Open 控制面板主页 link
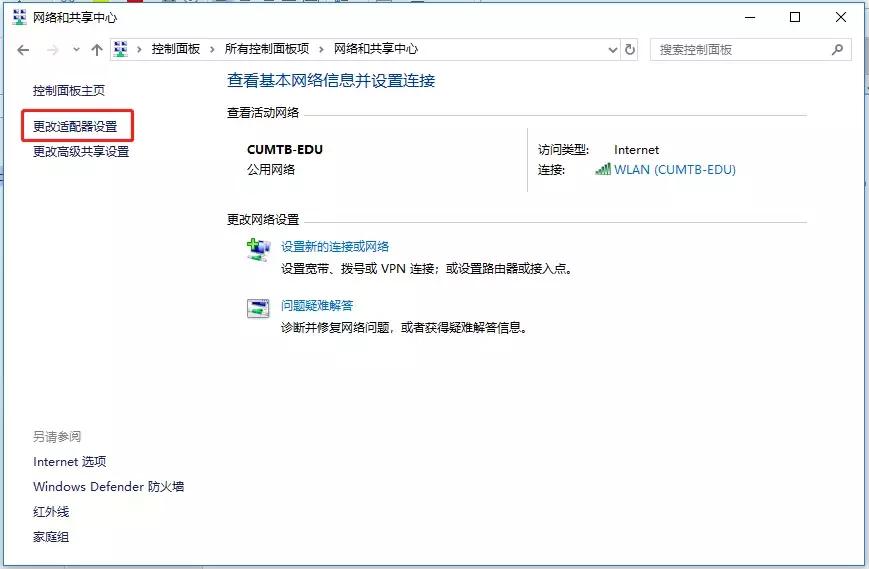This screenshot has height=569, width=869. point(69,90)
